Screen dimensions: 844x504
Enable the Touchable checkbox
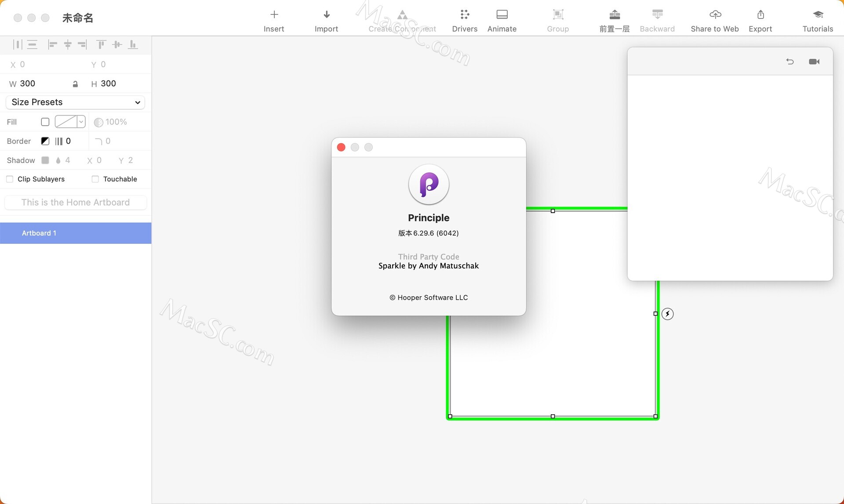(x=95, y=179)
